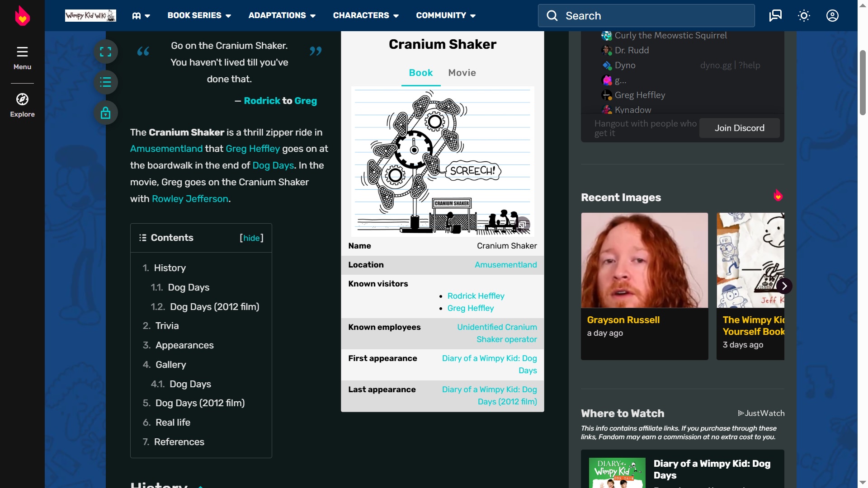Click the page lock icon
The height and width of the screenshot is (488, 868).
tap(105, 113)
